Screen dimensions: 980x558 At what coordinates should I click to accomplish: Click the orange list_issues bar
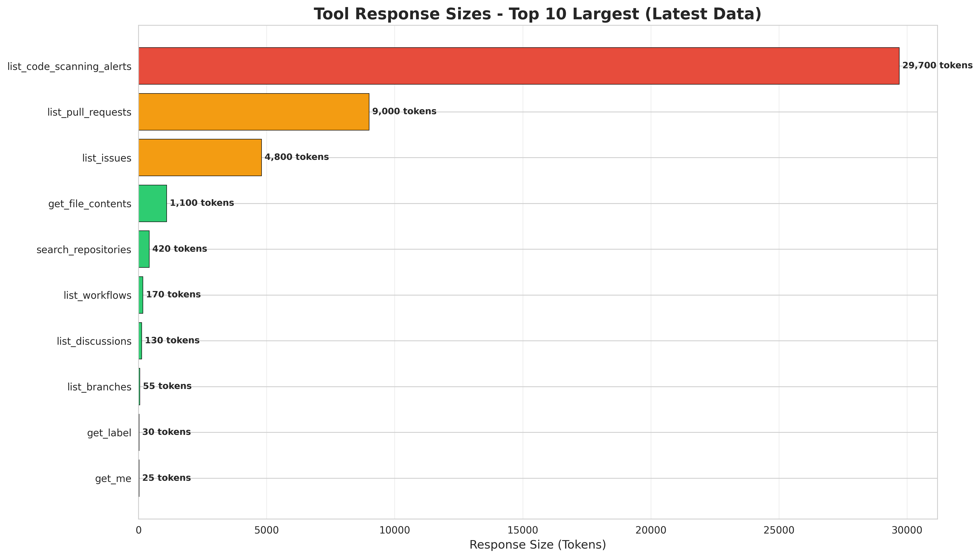(200, 158)
